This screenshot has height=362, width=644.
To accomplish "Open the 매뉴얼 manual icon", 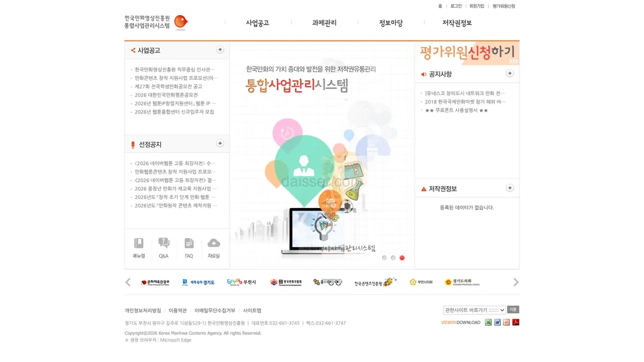I will [x=139, y=248].
